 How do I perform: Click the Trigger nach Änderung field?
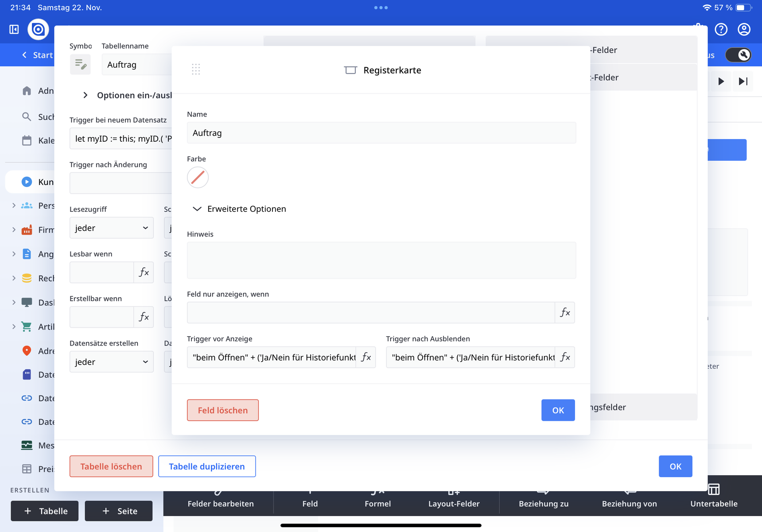pos(121,183)
